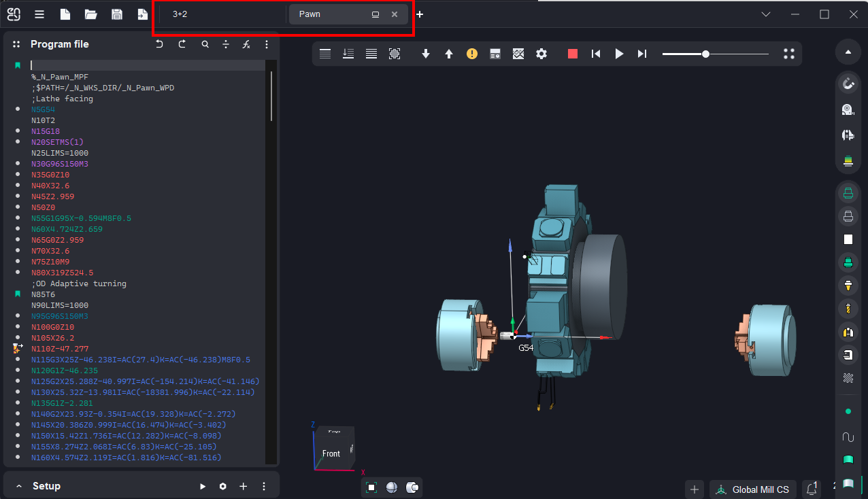
Task: Toggle the bookmark marker beside line N85T6
Action: click(17, 294)
